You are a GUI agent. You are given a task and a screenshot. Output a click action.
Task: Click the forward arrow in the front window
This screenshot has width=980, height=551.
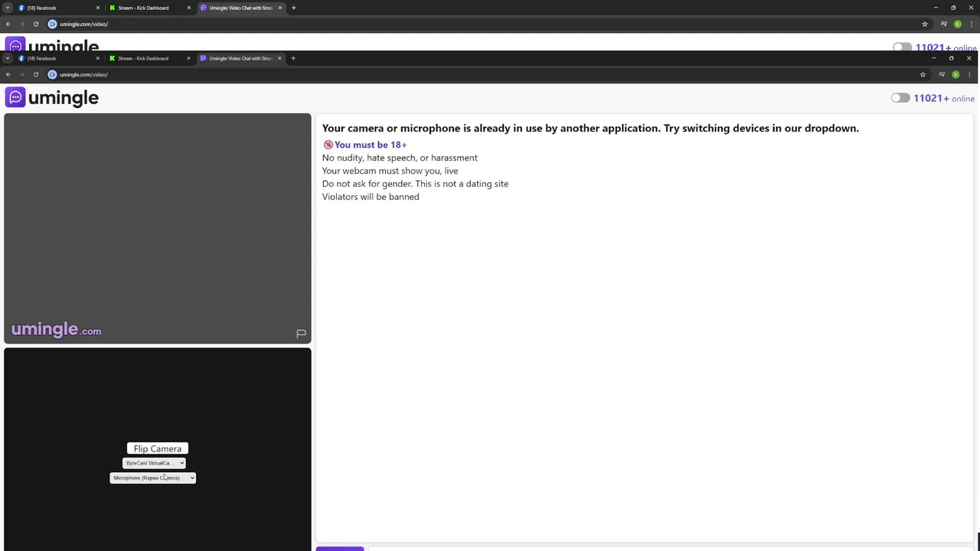pyautogui.click(x=21, y=74)
